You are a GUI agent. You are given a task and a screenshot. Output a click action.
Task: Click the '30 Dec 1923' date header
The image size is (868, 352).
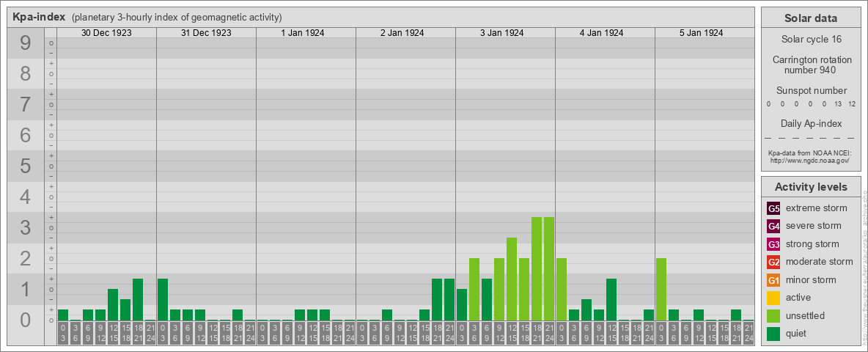(x=106, y=33)
